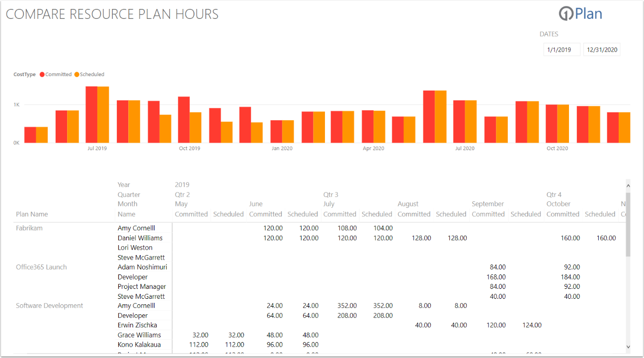Click the "Qtr 4" quarter header
The image size is (644, 358).
coord(554,195)
